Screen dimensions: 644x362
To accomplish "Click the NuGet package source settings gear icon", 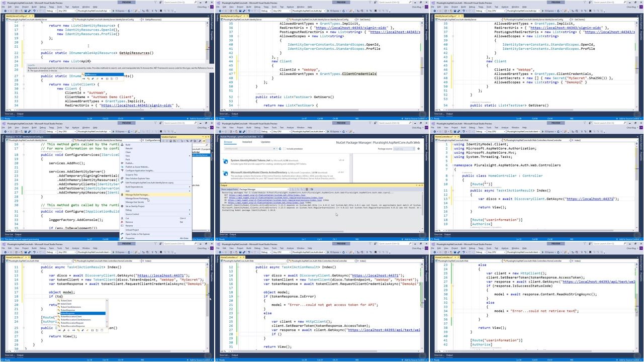I will [x=418, y=149].
